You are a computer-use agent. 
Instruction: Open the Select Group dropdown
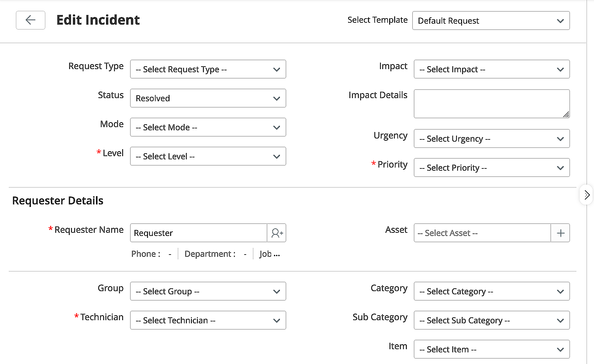point(208,291)
